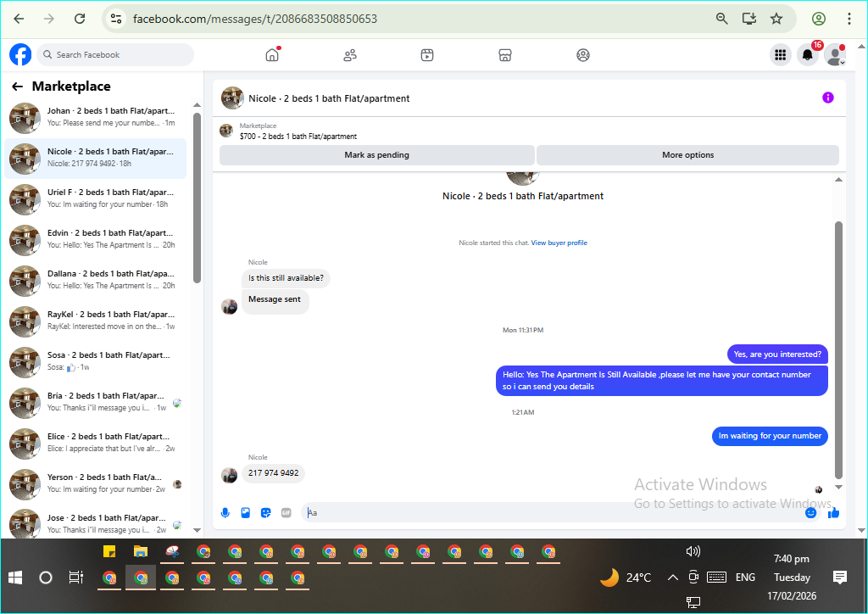Click More options button

pyautogui.click(x=688, y=155)
